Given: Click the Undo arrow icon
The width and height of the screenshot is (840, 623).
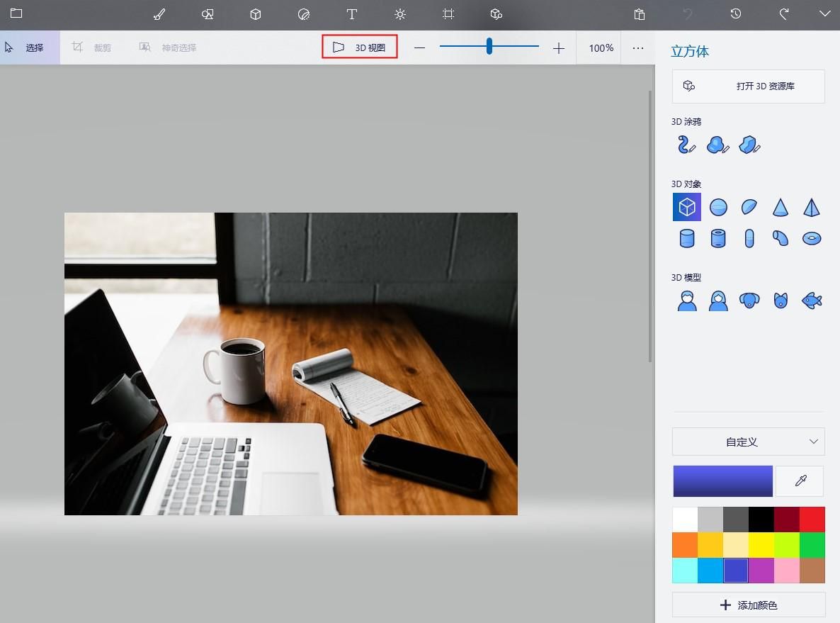Looking at the screenshot, I should pyautogui.click(x=687, y=13).
